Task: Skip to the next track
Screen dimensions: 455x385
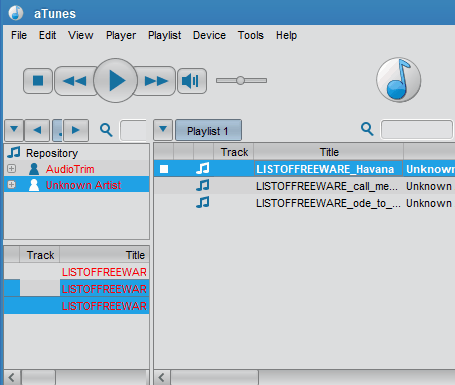Action: 156,81
